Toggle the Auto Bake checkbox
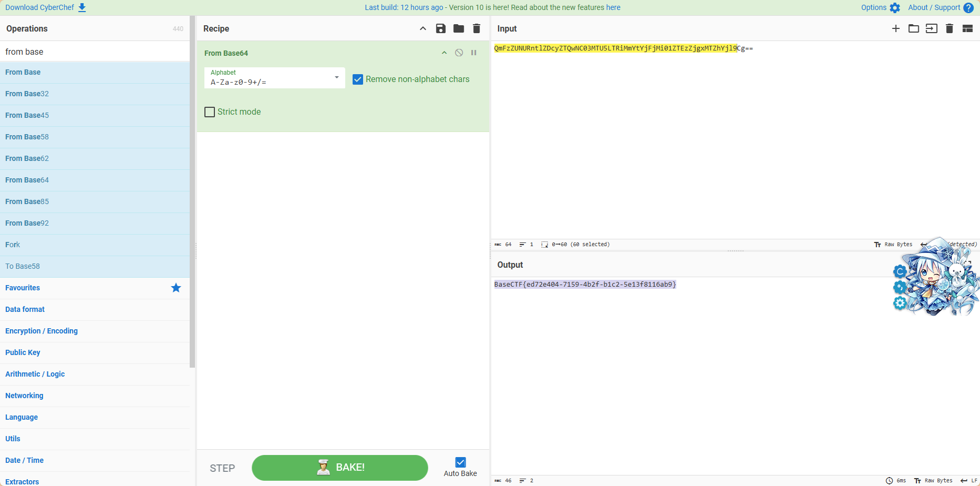The height and width of the screenshot is (486, 980). 460,462
